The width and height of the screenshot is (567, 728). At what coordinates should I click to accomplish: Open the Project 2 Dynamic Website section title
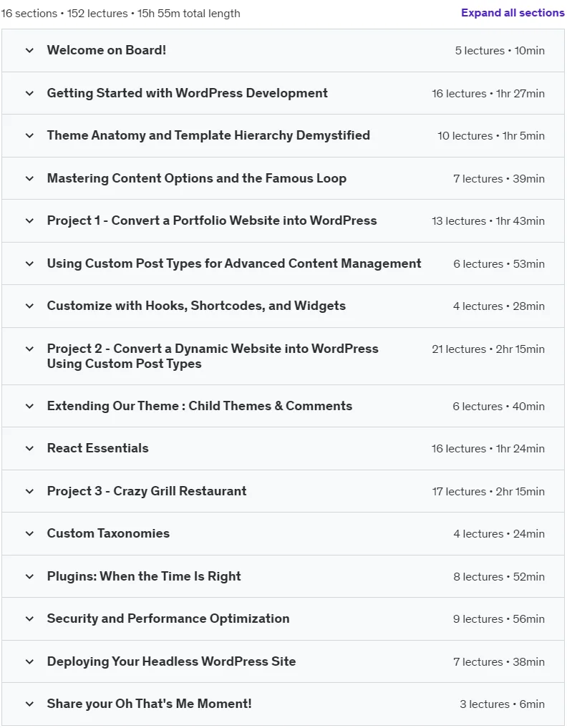click(x=213, y=356)
